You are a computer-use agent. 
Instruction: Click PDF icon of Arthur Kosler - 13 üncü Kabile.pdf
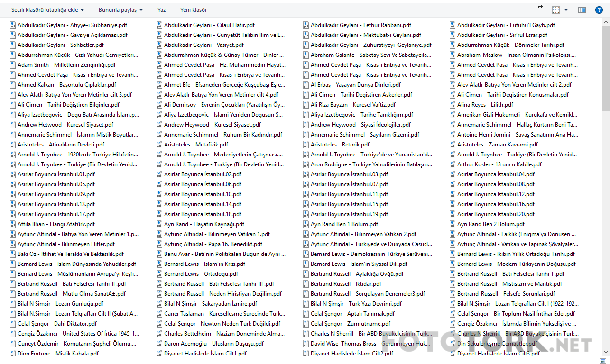[x=453, y=164]
